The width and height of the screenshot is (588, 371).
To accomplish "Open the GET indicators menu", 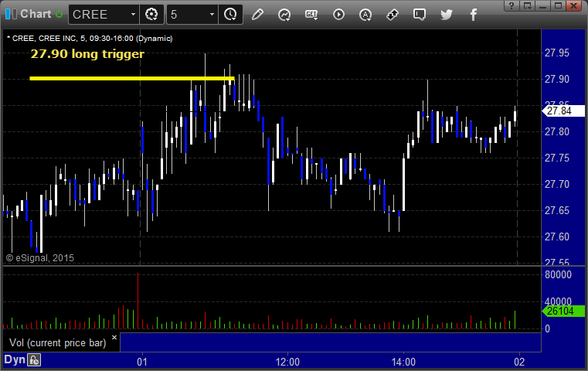I will coord(311,15).
